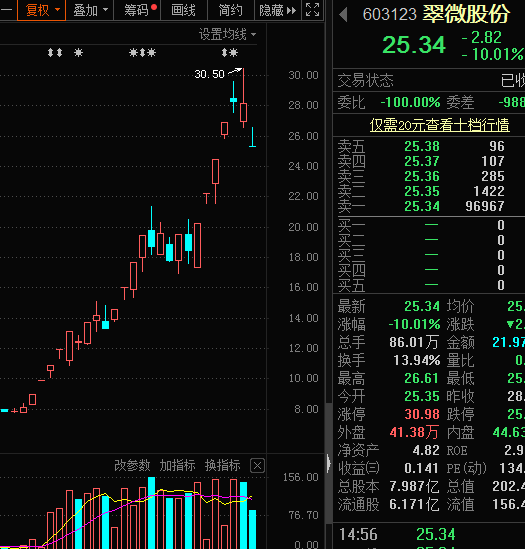Toggle the 隐藏 hide panel button
The image size is (525, 549).
pos(277,10)
